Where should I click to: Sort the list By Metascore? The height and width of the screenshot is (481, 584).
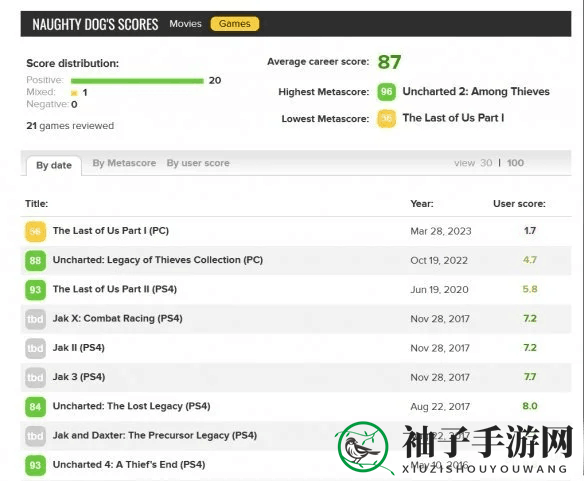pos(124,163)
